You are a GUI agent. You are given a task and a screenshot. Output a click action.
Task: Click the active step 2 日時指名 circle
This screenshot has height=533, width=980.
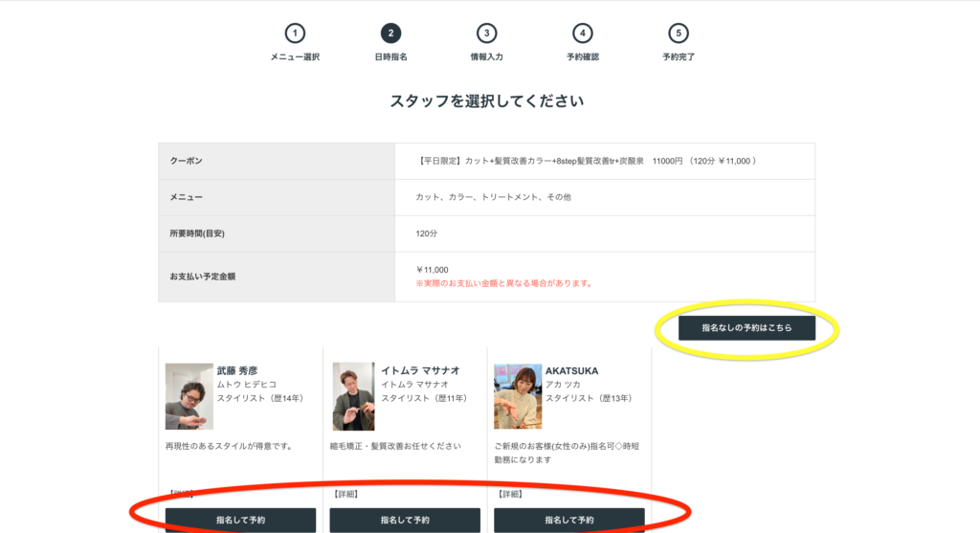click(x=390, y=33)
